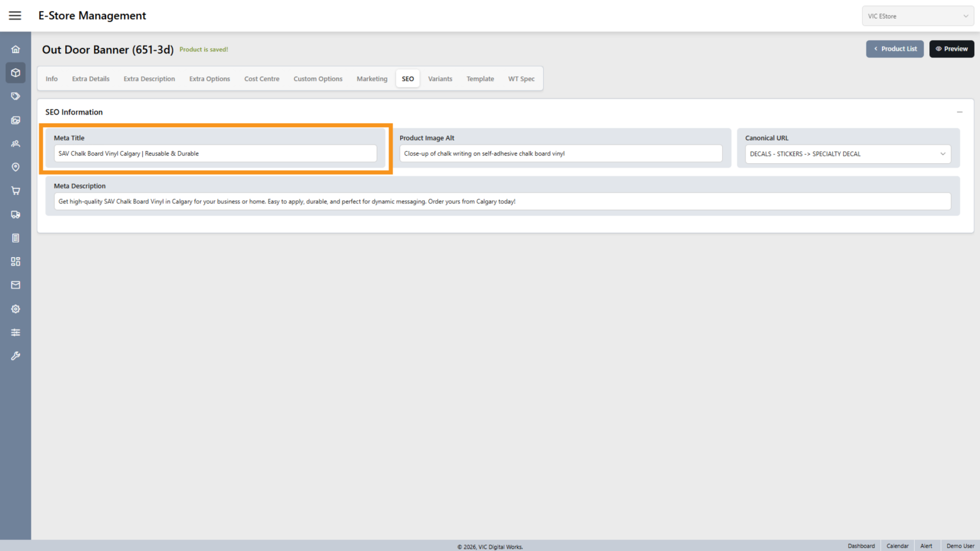This screenshot has height=551, width=980.
Task: Click the Product Image Alt field
Action: tap(561, 154)
